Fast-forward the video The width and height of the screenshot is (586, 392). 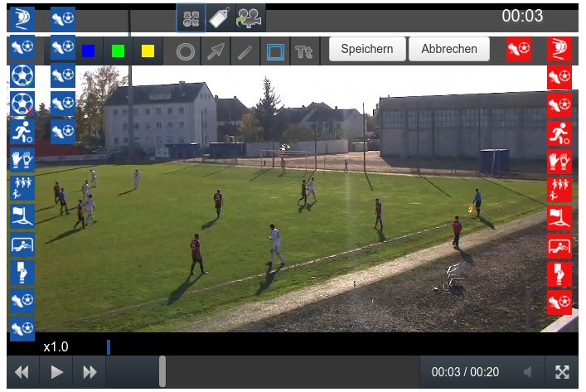point(90,372)
